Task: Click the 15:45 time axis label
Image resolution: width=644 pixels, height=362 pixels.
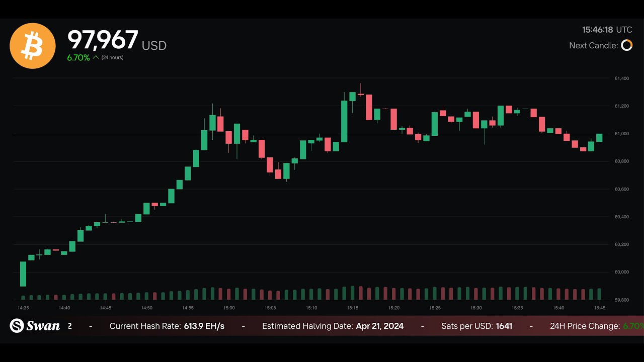Action: [600, 308]
